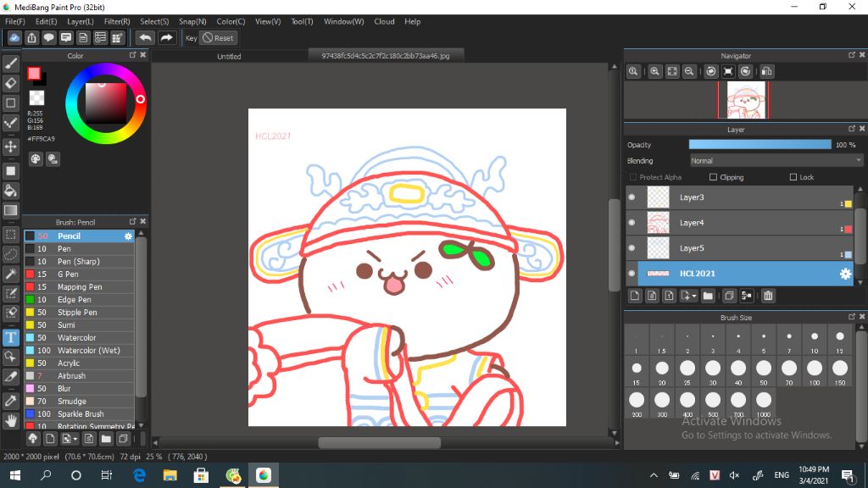The width and height of the screenshot is (868, 488).
Task: Select the Hand tool
Action: click(10, 421)
